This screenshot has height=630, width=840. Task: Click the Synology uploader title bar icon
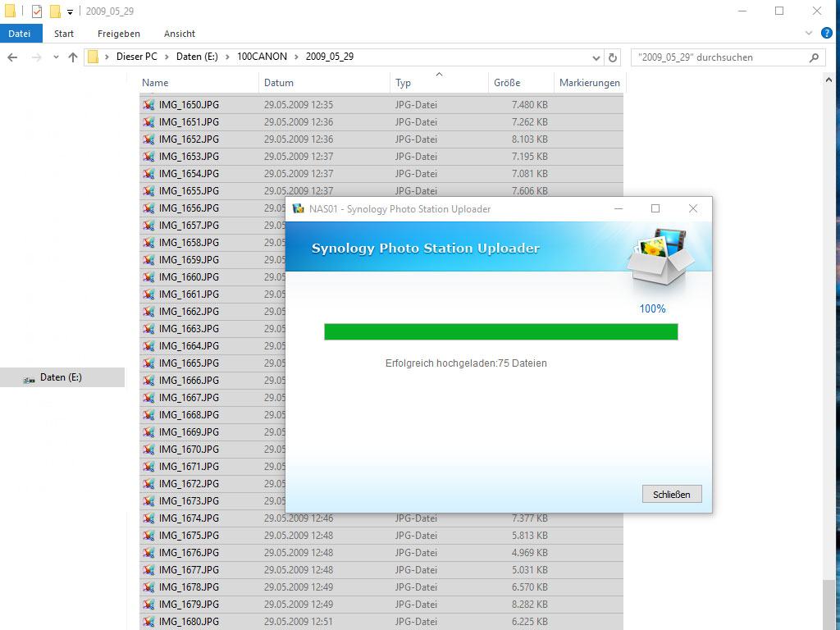(298, 209)
